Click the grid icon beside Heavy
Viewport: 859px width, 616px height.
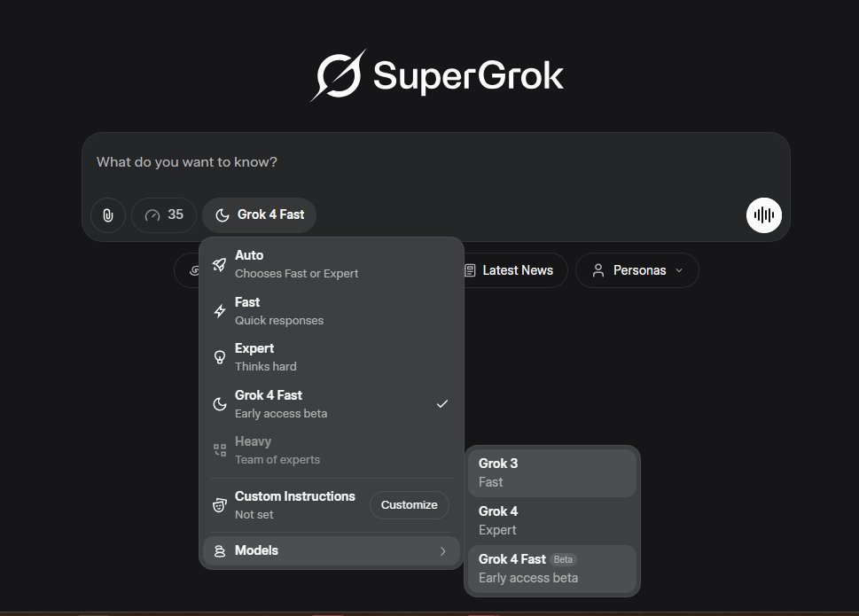click(220, 450)
